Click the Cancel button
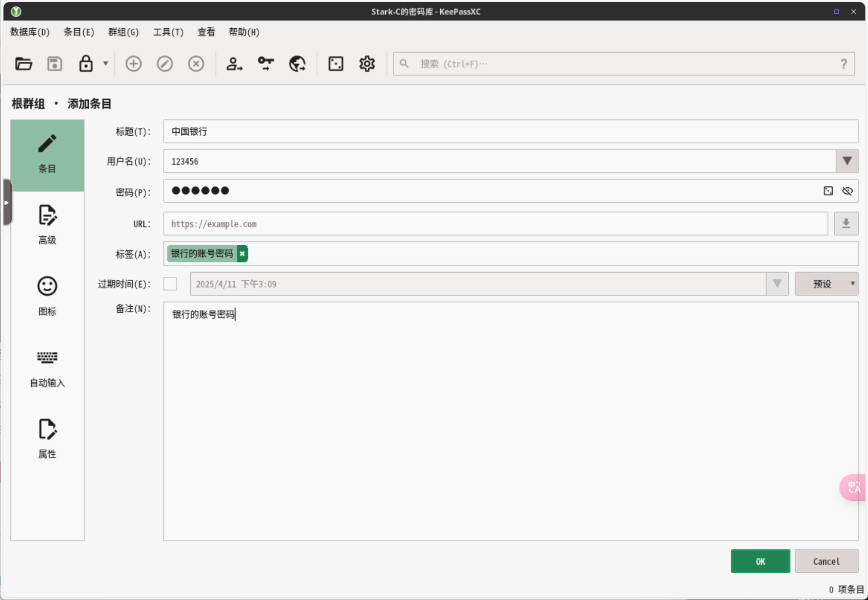This screenshot has height=600, width=868. pos(826,561)
